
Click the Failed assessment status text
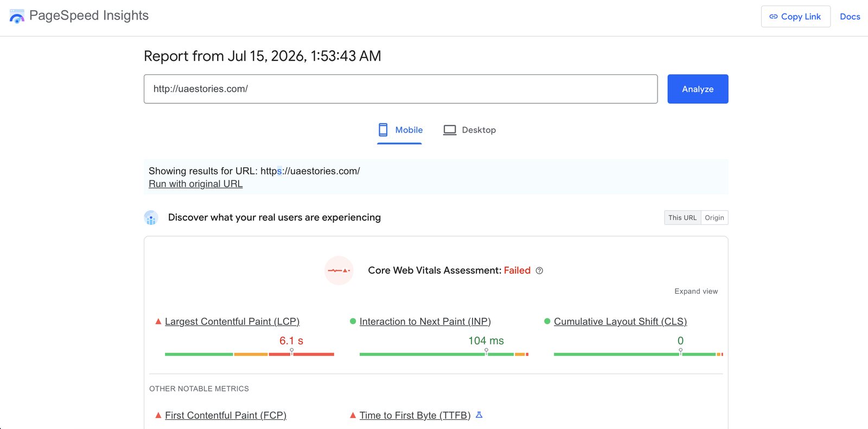click(517, 270)
